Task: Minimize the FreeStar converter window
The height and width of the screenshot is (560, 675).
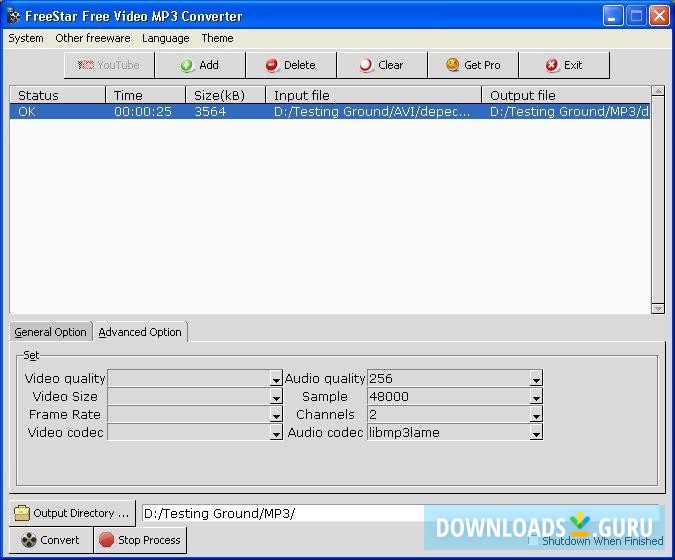Action: pos(613,16)
